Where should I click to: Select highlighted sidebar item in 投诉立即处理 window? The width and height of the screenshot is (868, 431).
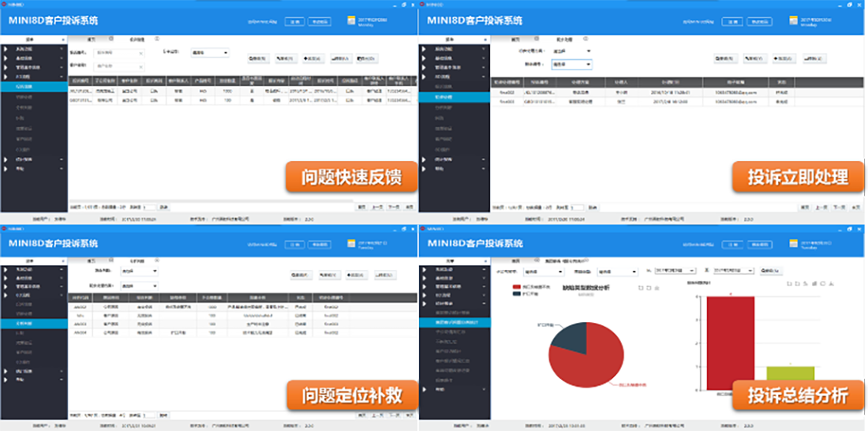[450, 98]
